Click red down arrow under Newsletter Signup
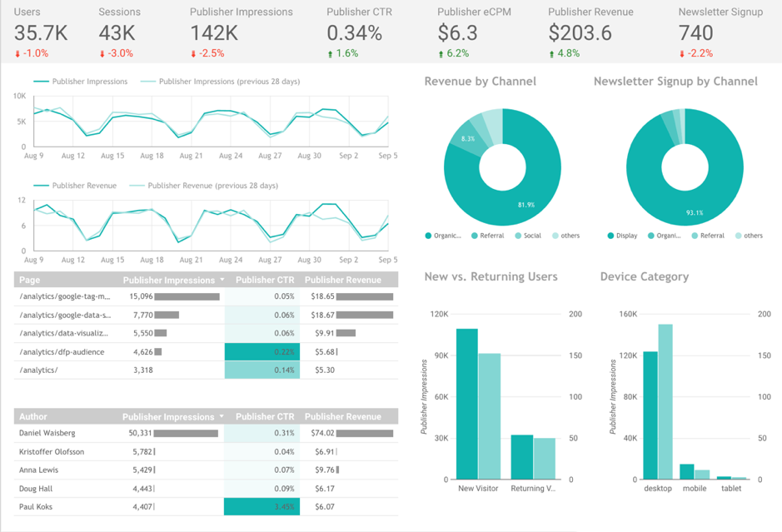The image size is (782, 532). point(683,54)
